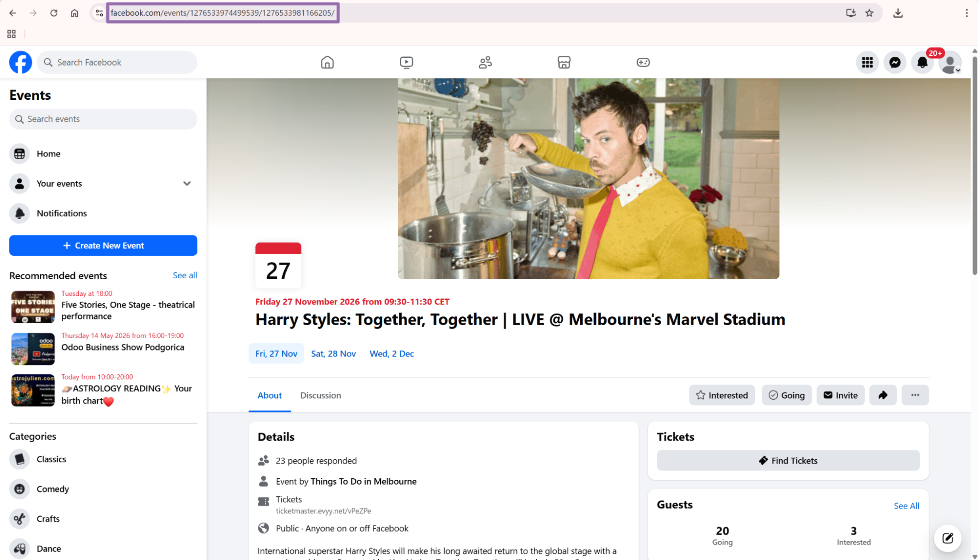
Task: Click the 23 people responded text
Action: (x=316, y=461)
